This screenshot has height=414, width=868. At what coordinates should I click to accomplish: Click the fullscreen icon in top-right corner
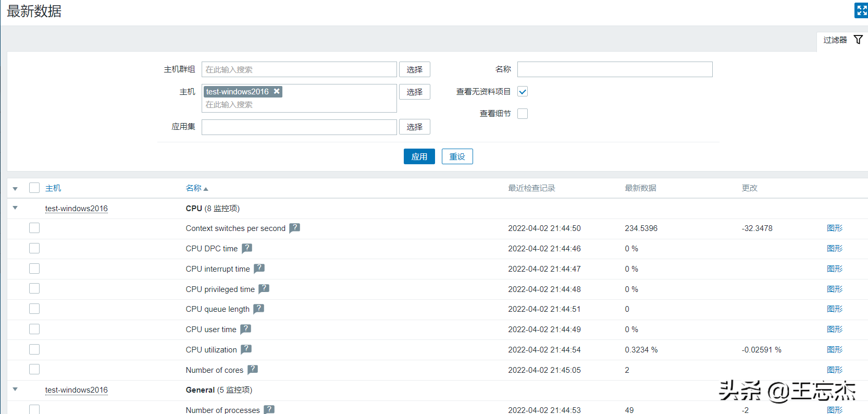coord(861,10)
